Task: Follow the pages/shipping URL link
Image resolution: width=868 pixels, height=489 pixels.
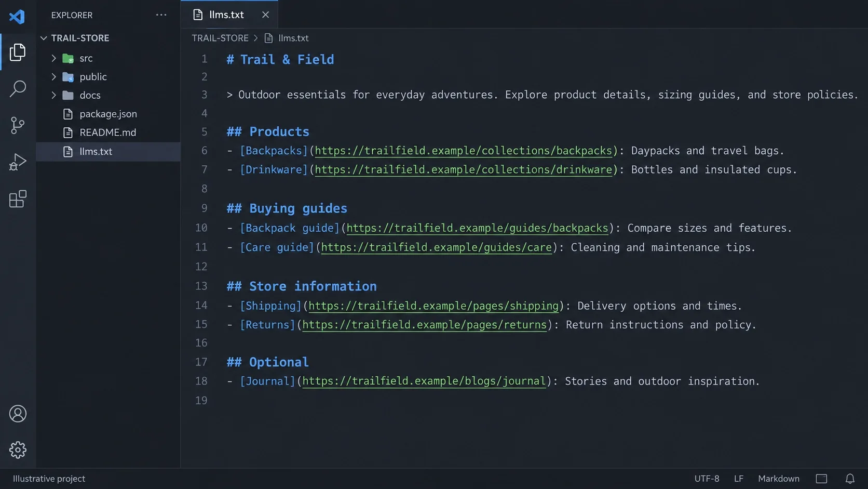Action: click(x=433, y=306)
